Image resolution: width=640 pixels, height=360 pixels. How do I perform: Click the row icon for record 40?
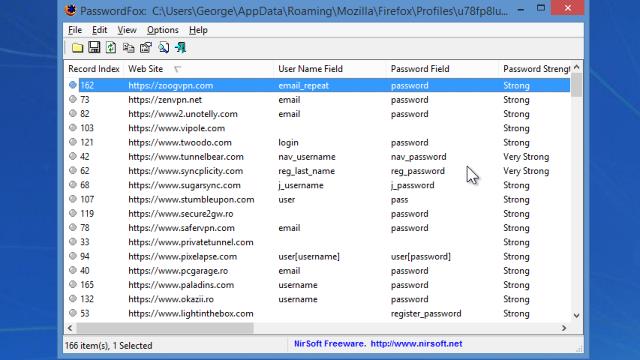pyautogui.click(x=73, y=270)
